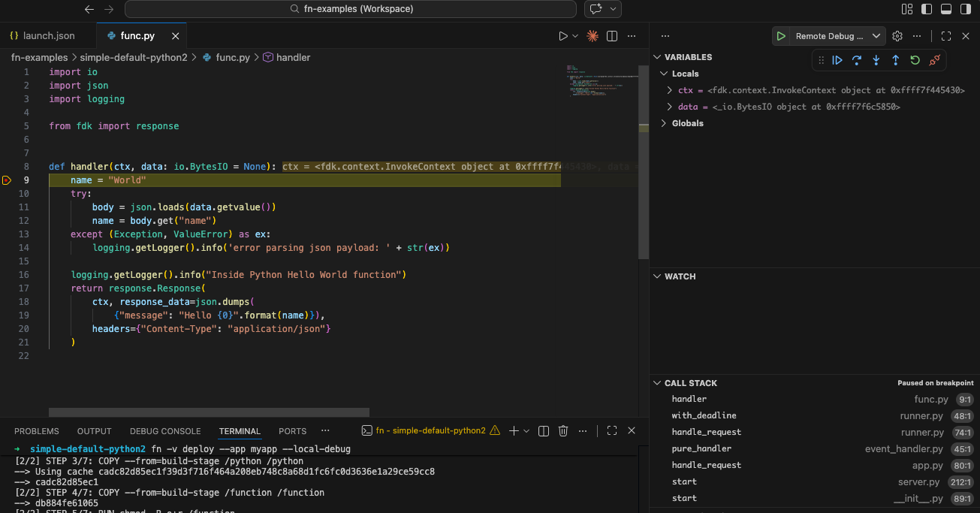Toggle bottom panel visibility
The height and width of the screenshot is (513, 980).
click(x=946, y=9)
